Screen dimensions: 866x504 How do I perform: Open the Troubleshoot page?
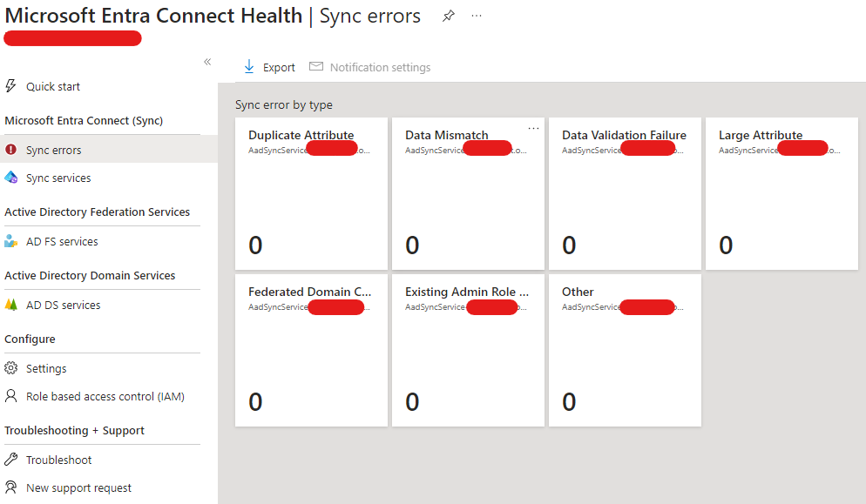point(58,460)
